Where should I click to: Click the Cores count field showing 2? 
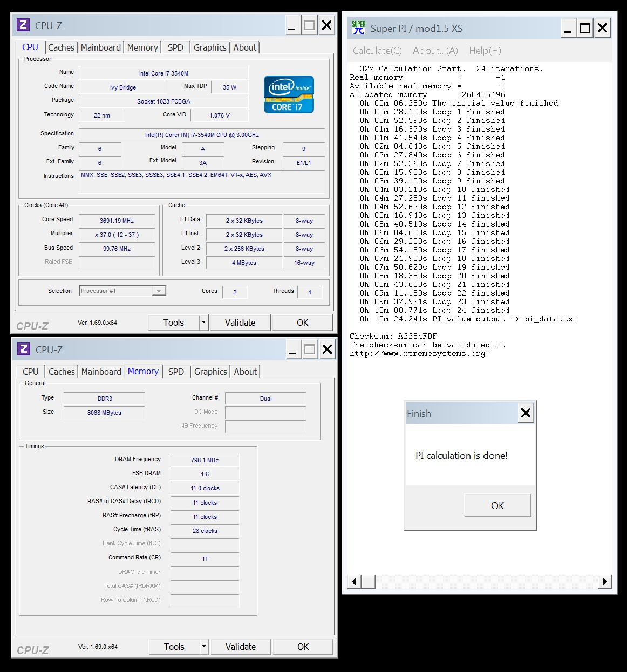pyautogui.click(x=235, y=292)
